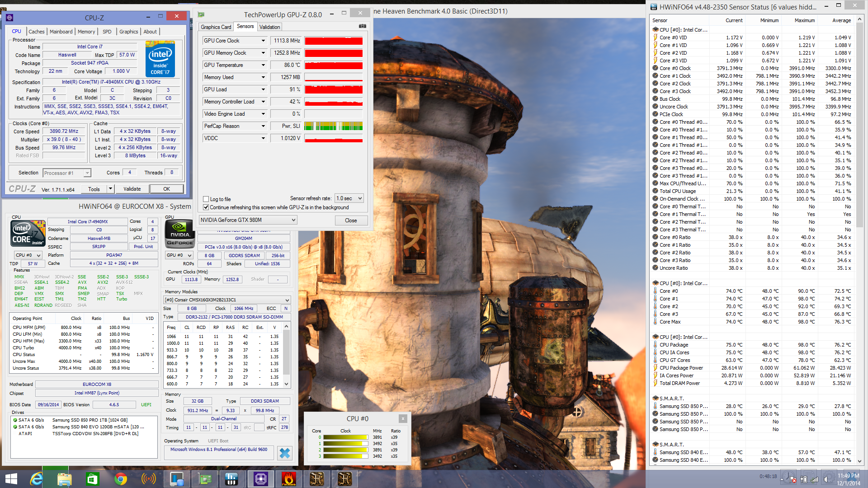
Task: Launch Internet Explorer from the taskbar
Action: pyautogui.click(x=36, y=479)
